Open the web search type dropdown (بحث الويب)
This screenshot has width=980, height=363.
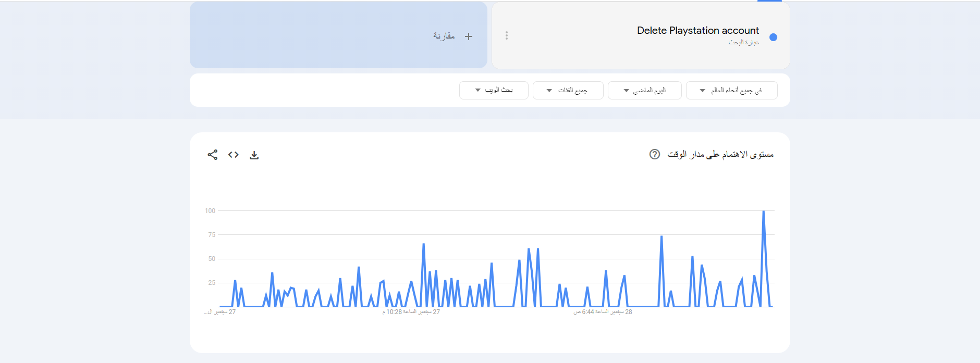coord(494,90)
